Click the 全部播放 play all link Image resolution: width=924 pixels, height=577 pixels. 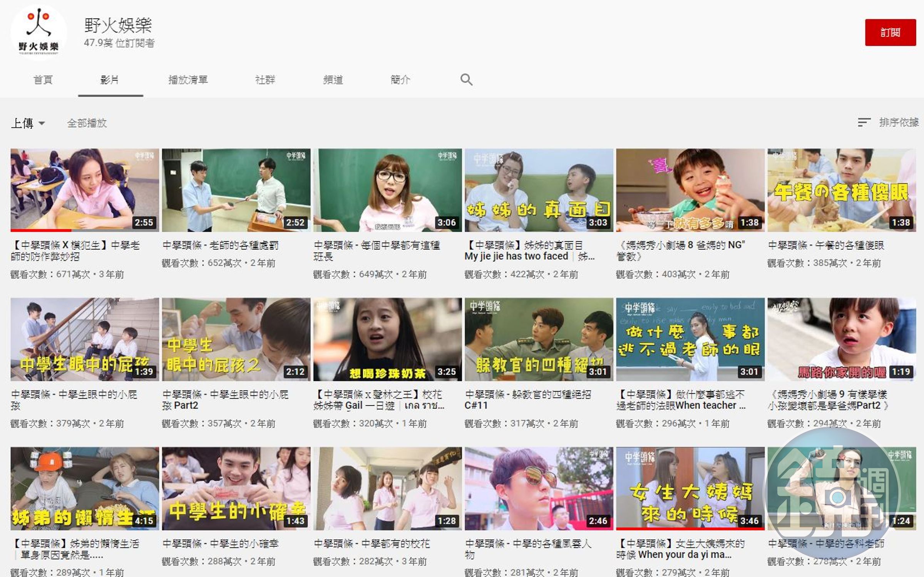click(87, 123)
